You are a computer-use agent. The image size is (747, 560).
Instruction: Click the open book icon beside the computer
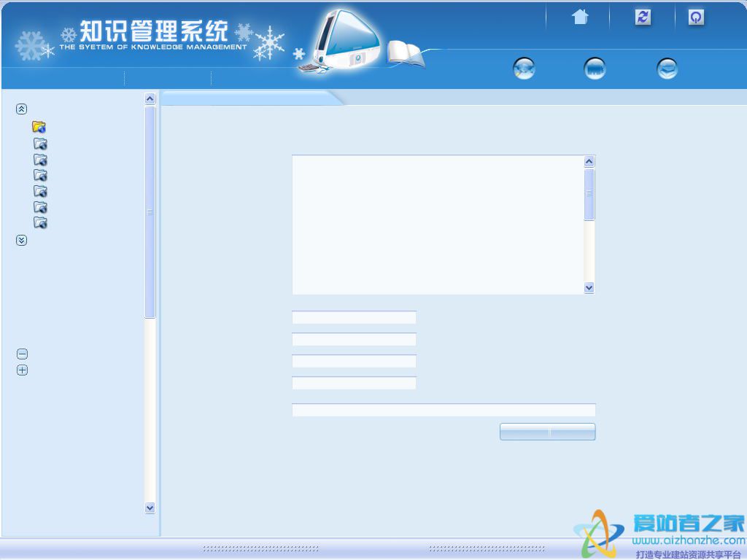(x=405, y=52)
